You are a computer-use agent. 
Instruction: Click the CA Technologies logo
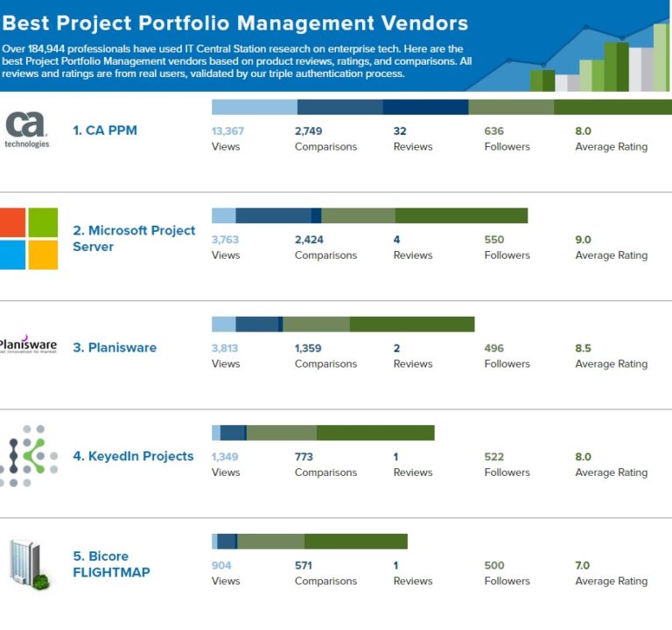[26, 129]
